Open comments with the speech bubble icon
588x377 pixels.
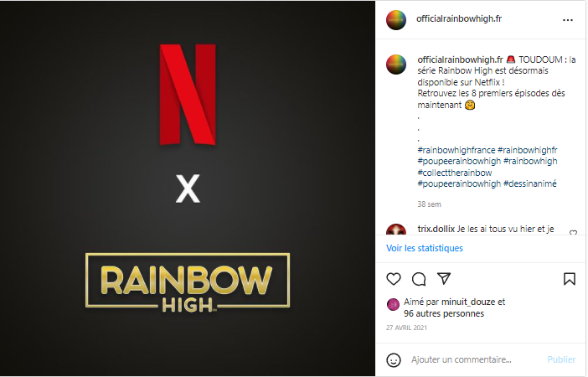tap(419, 279)
